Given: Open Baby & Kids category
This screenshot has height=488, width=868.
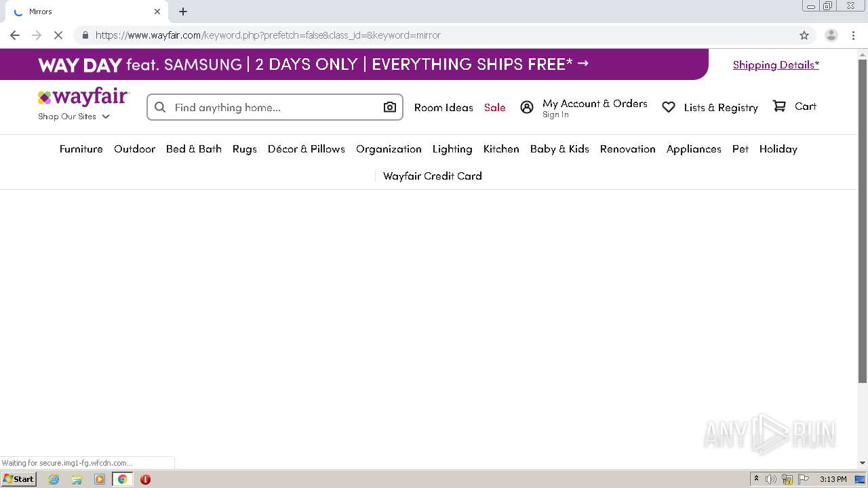Looking at the screenshot, I should pyautogui.click(x=559, y=149).
